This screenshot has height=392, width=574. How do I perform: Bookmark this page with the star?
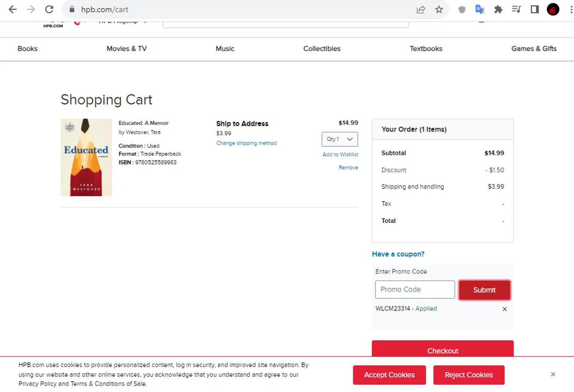[x=439, y=10]
